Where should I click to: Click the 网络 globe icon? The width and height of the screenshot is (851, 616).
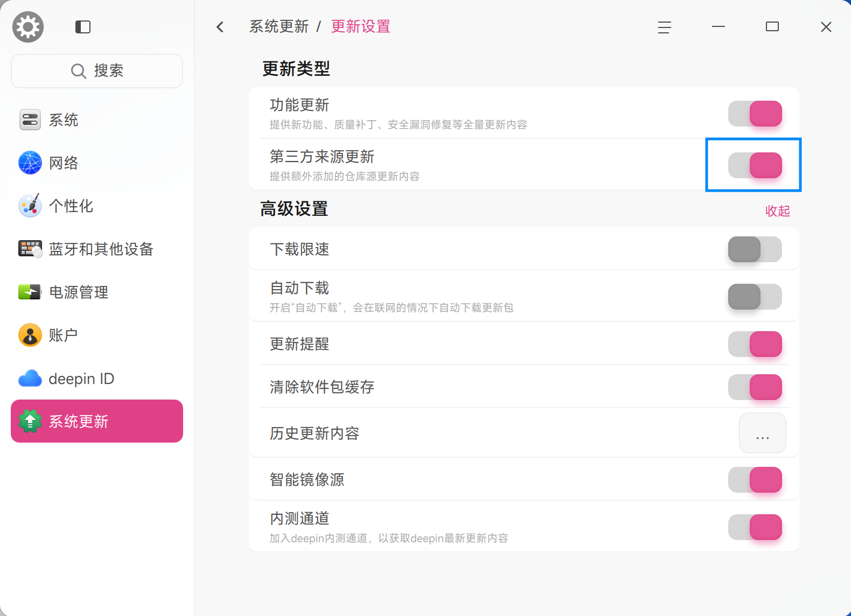click(30, 163)
